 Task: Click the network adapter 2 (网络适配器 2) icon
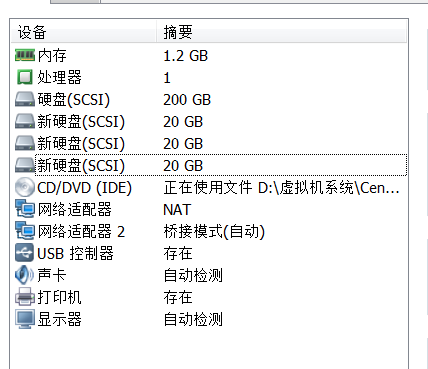tap(25, 231)
